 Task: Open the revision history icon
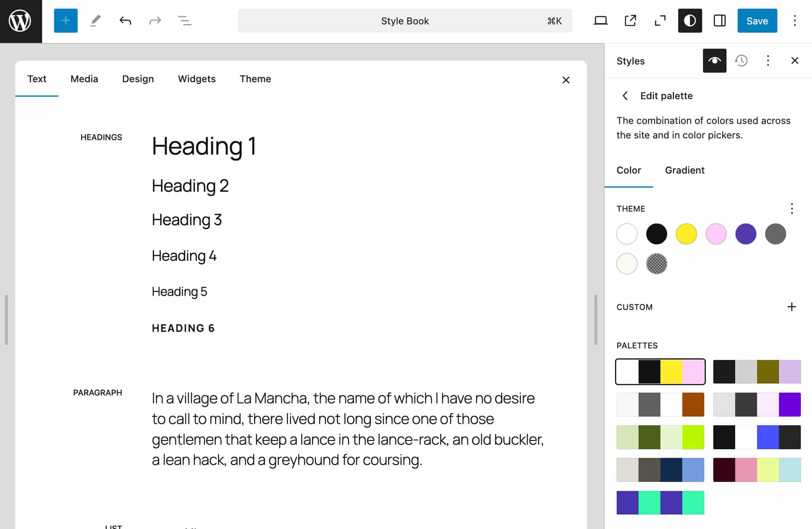[x=741, y=60]
